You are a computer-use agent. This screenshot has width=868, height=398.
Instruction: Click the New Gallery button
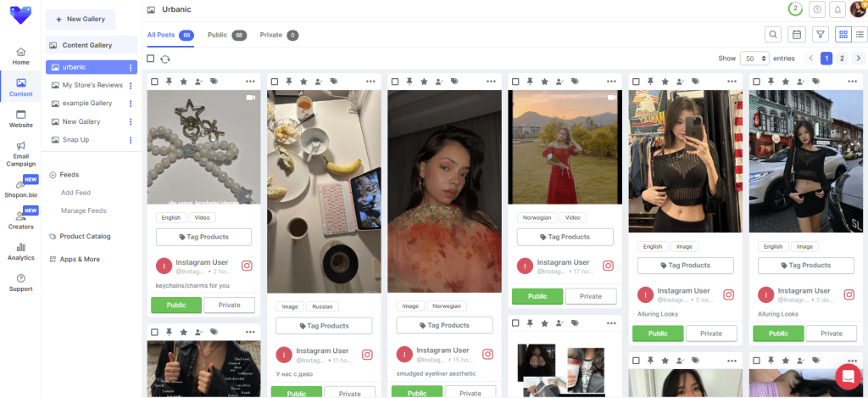click(81, 20)
